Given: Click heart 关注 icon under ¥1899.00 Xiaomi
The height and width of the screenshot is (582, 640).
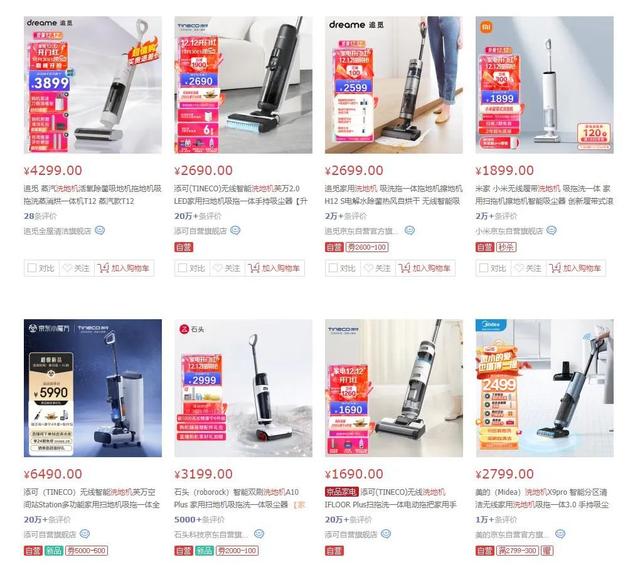Looking at the screenshot, I should [x=519, y=268].
